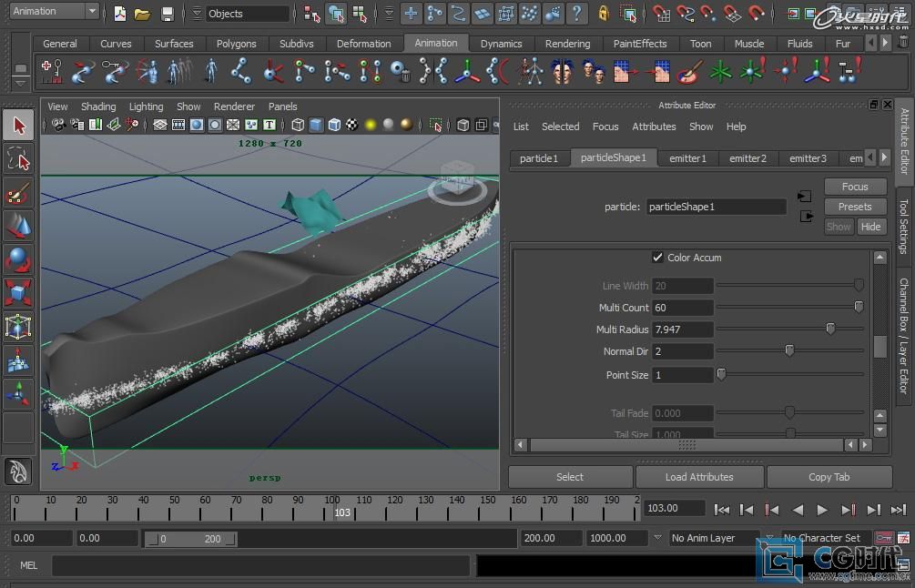Activate the Lasso select tool
Screen dimensions: 915x588
click(19, 158)
